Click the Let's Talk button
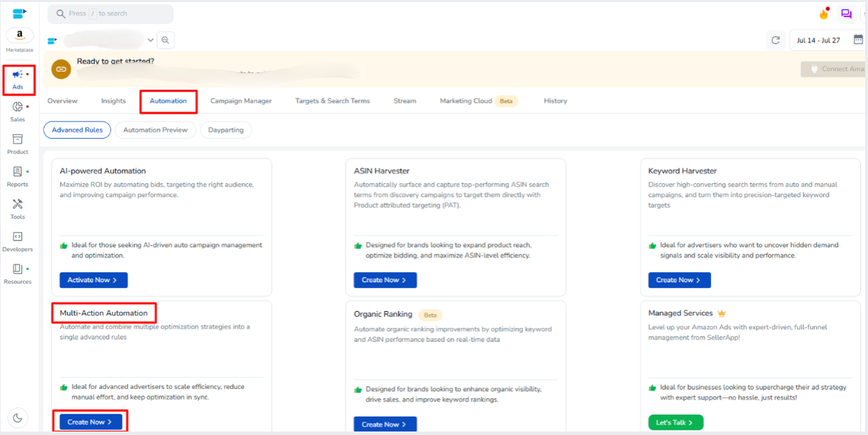 click(x=675, y=423)
